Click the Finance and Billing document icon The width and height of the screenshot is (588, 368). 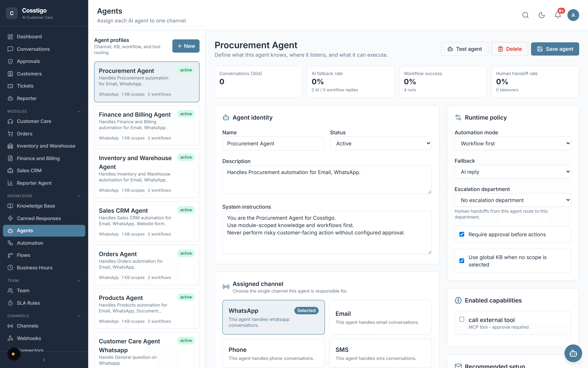point(10,158)
